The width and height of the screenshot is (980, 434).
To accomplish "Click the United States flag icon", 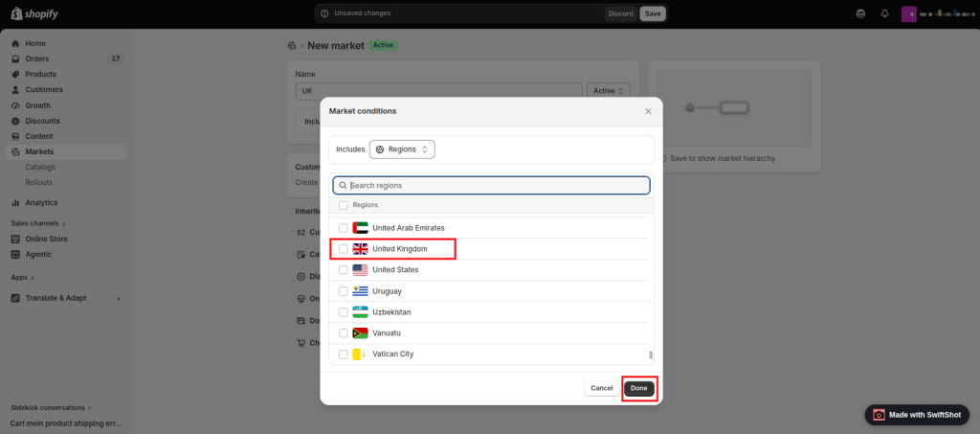I will point(360,269).
